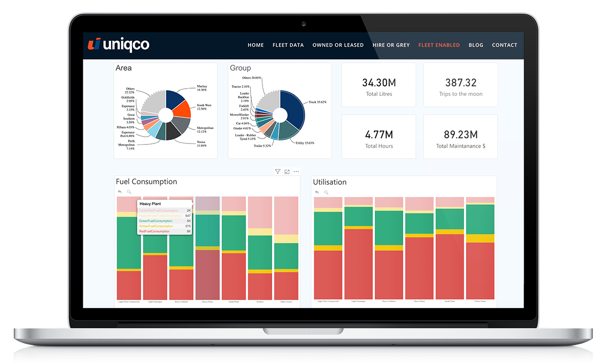Open the FLEET DATA menu item

[x=288, y=45]
